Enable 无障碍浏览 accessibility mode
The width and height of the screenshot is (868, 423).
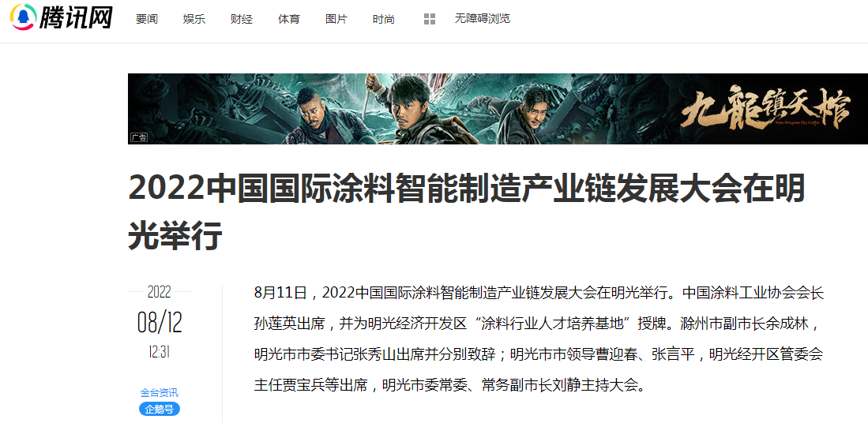[482, 19]
